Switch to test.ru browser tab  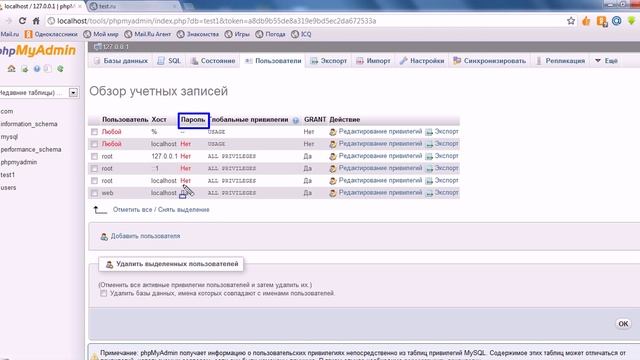(133, 6)
